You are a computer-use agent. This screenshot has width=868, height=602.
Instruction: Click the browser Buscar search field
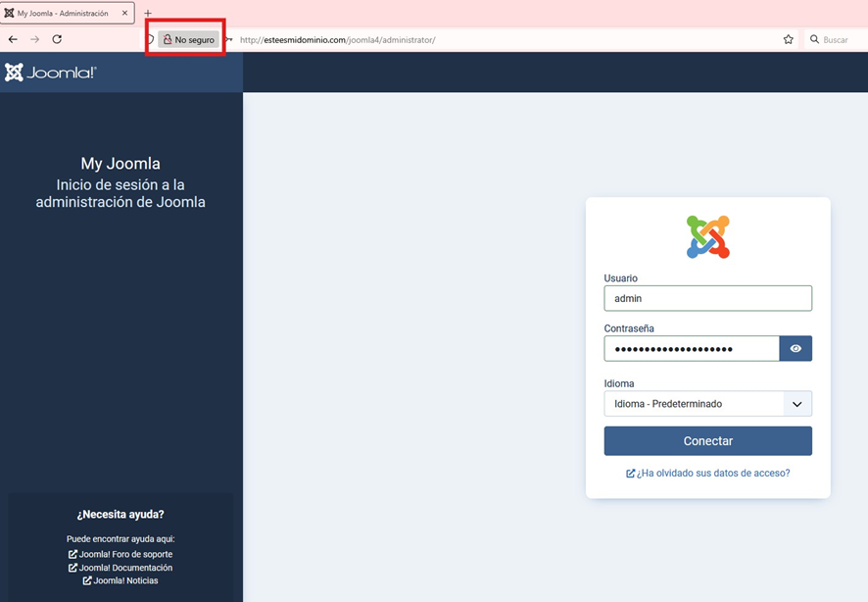click(836, 39)
